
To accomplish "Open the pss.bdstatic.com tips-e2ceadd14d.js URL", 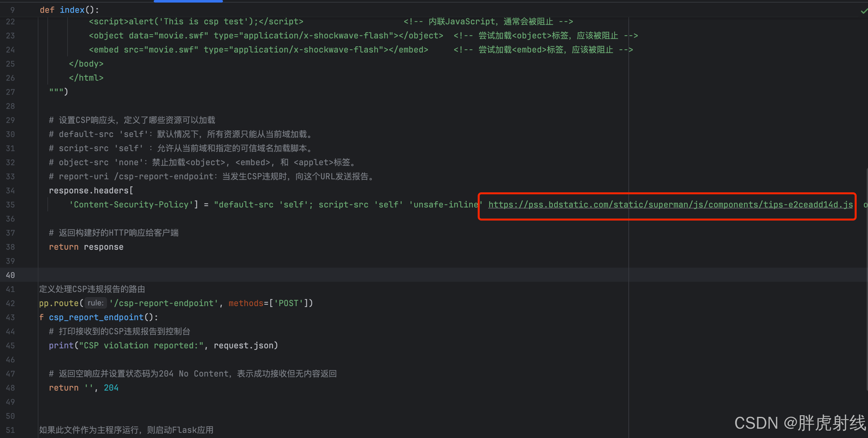I will tap(671, 205).
